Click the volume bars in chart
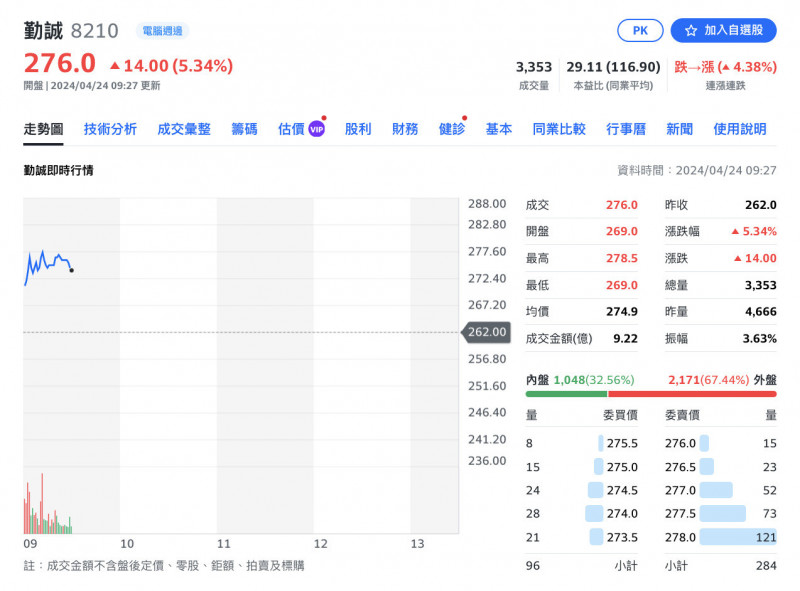The height and width of the screenshot is (591, 800). coord(47,505)
